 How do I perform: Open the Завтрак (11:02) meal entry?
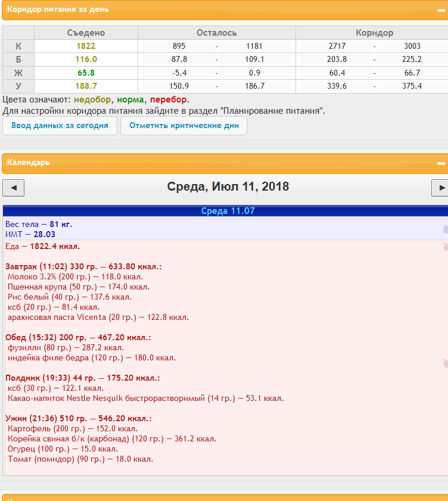[x=83, y=266]
